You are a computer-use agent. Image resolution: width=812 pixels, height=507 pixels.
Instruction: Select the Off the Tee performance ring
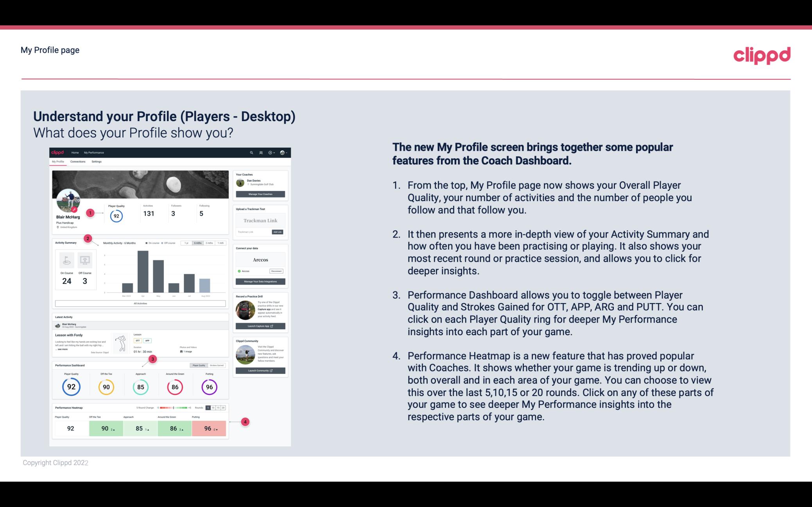(106, 387)
